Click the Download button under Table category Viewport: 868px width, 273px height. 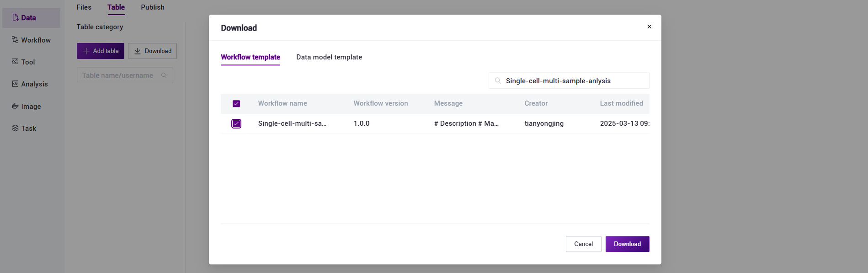[152, 51]
